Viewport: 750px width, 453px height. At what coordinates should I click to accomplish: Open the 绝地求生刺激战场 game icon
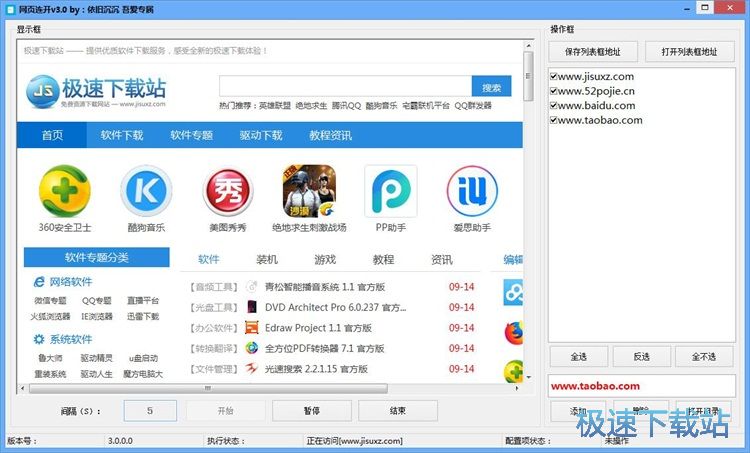pos(309,190)
